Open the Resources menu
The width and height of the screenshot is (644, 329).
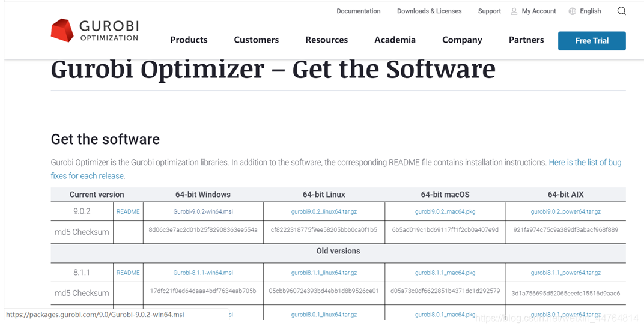327,40
